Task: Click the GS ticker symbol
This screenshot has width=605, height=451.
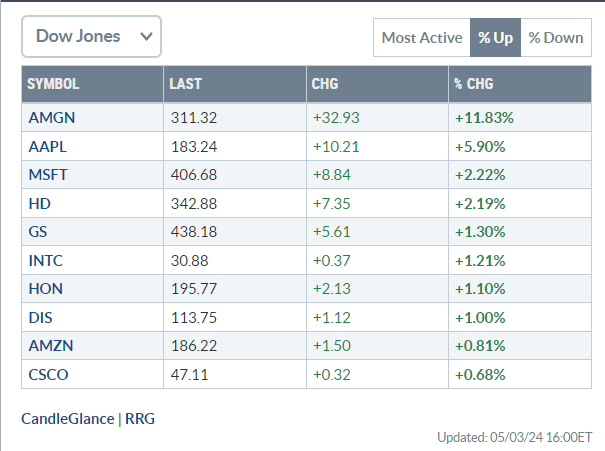Action: [x=39, y=232]
